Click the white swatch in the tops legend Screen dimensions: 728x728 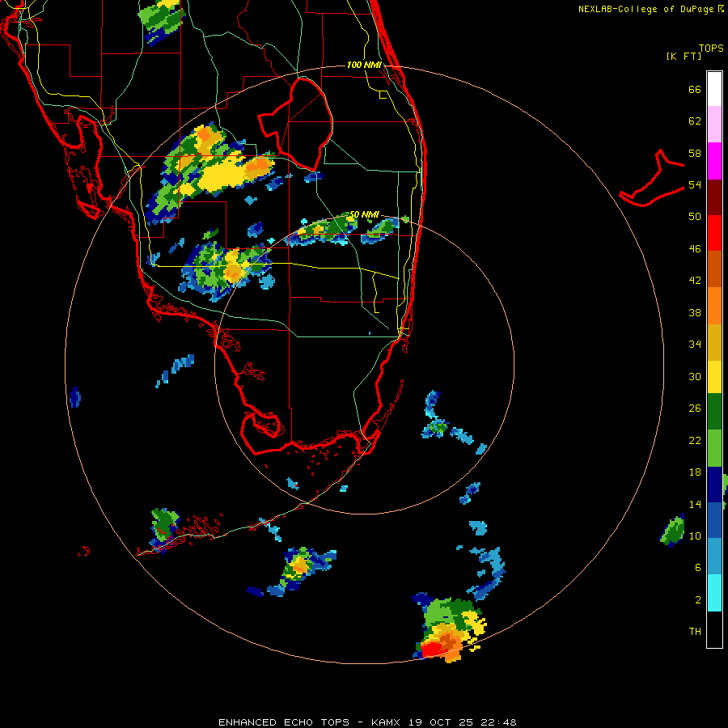click(x=714, y=89)
